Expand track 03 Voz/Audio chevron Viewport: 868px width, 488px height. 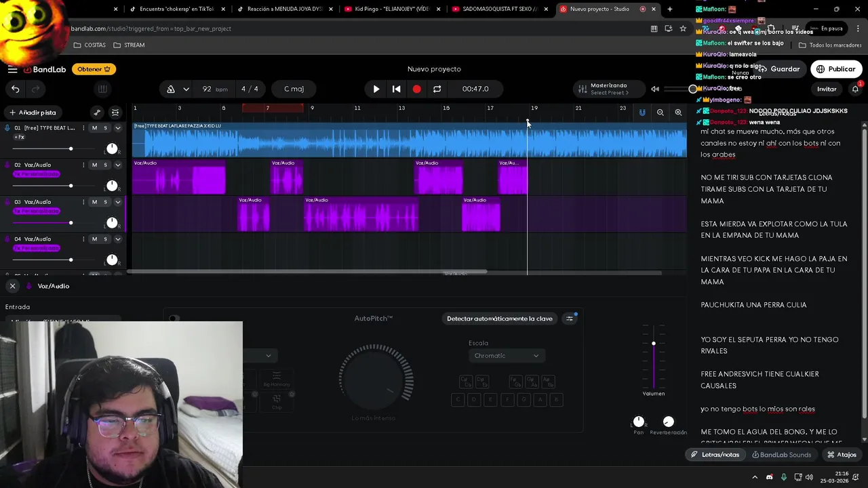[117, 202]
